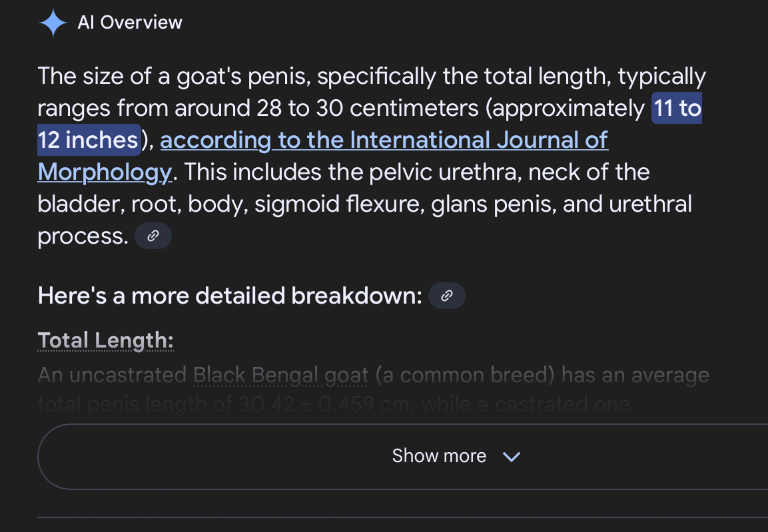
Task: Click the "28 to 30 centimeters" text
Action: 367,108
